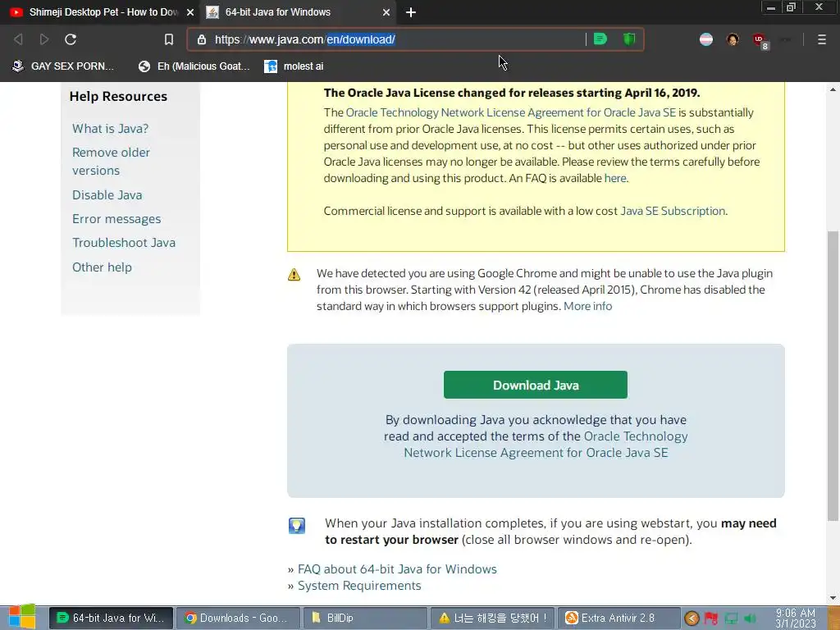Open the Disable Java help link
Viewport: 840px width, 630px height.
point(107,195)
